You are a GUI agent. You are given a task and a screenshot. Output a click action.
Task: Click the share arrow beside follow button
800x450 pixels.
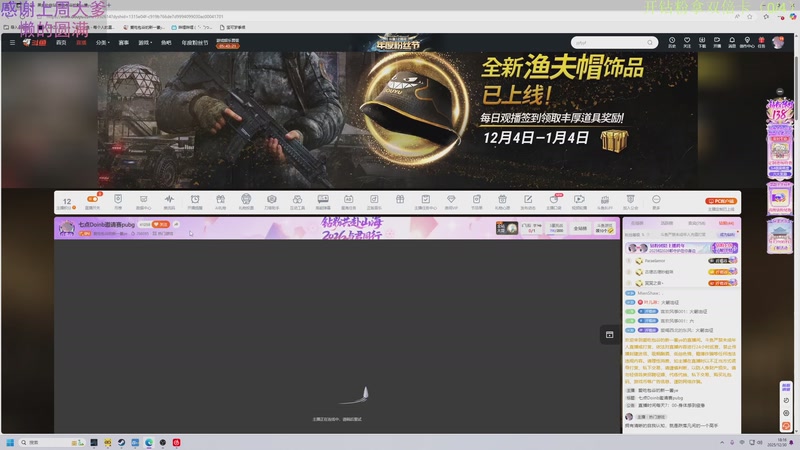176,224
